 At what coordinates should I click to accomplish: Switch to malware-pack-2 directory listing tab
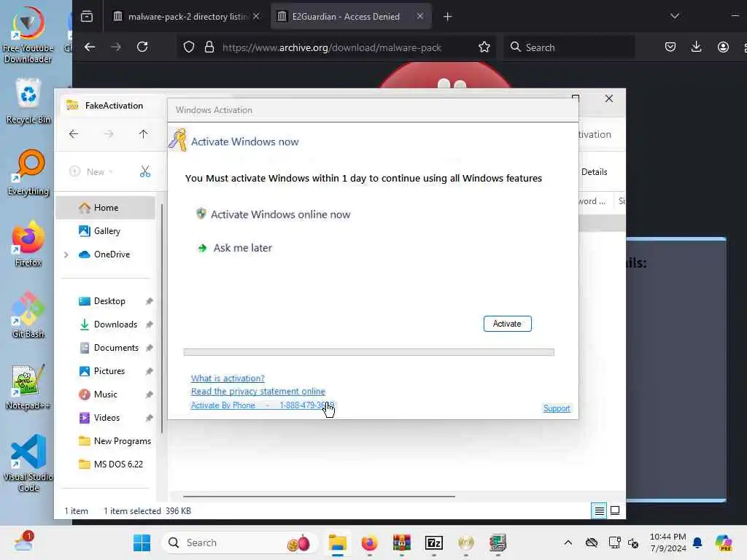point(186,17)
